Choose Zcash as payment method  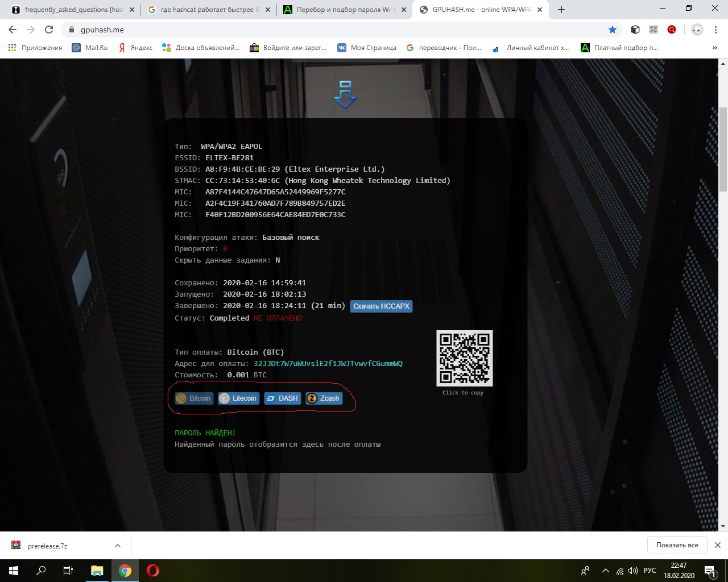[x=324, y=398]
